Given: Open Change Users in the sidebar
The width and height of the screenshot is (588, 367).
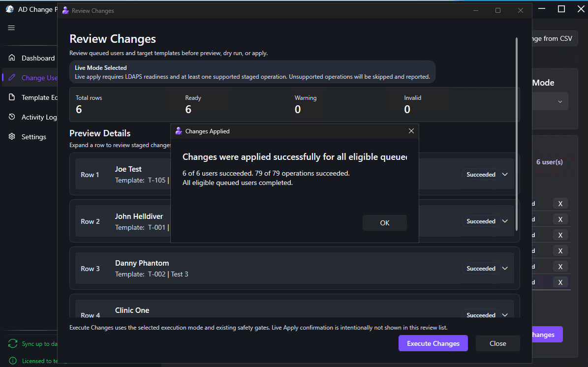Looking at the screenshot, I should 30,78.
